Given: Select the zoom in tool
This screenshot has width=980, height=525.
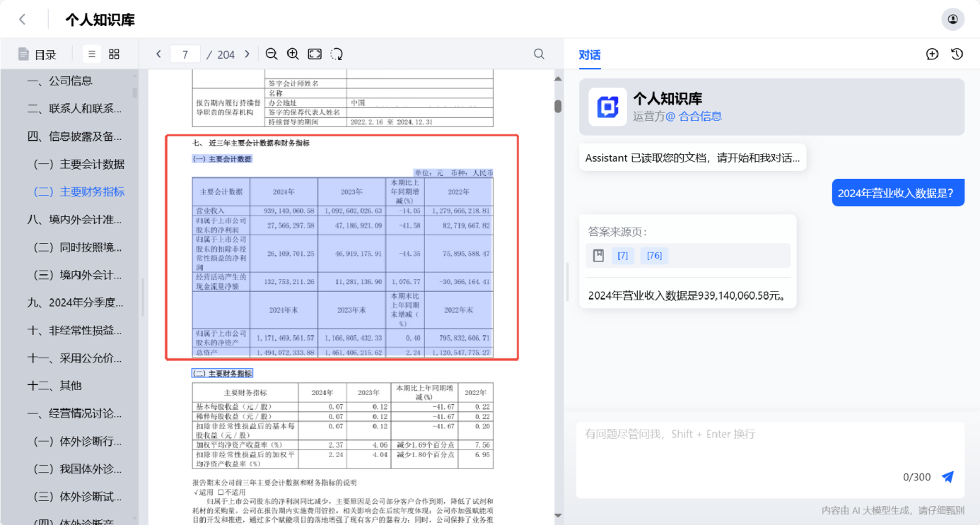Looking at the screenshot, I should pos(293,54).
